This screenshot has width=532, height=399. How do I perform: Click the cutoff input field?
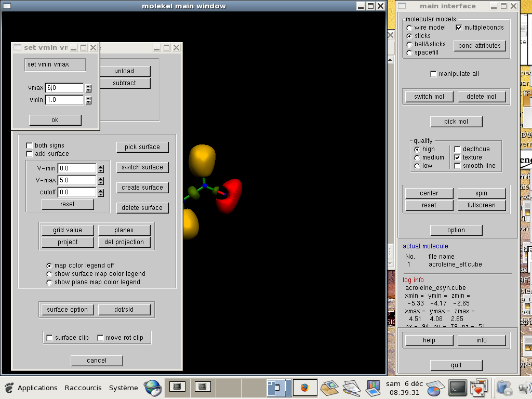[x=77, y=192]
